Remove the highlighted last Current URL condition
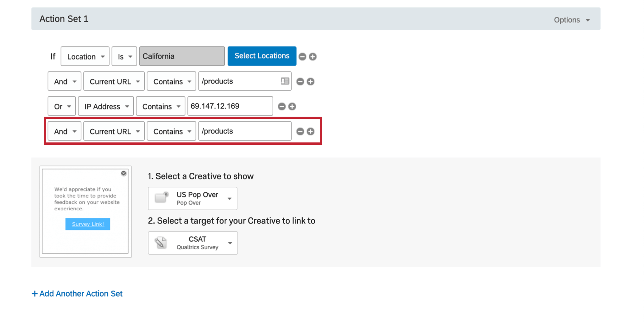 pos(300,131)
